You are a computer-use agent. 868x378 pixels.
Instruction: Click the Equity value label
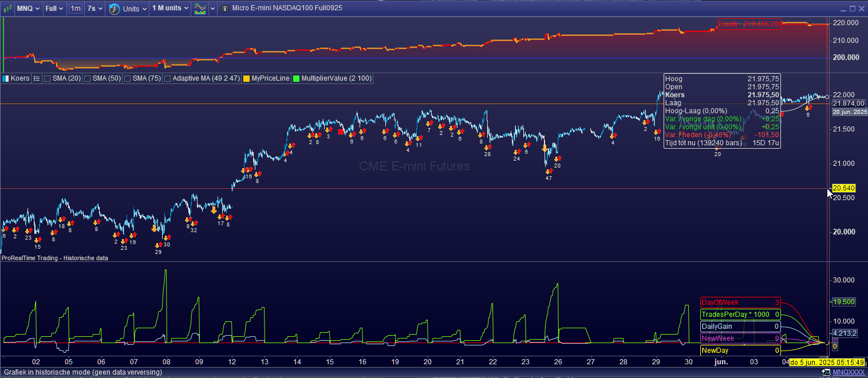tap(749, 24)
